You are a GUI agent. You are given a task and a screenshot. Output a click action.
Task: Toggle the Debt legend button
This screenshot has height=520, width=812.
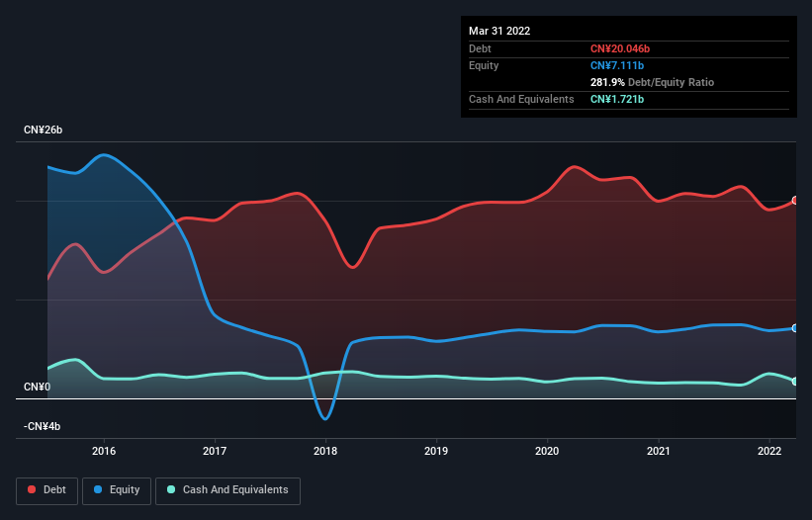pyautogui.click(x=46, y=490)
